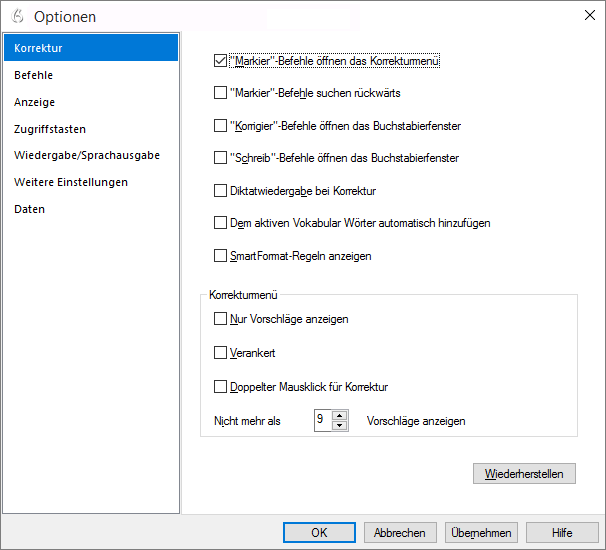Enable "Markier"-Befehle suchen rückwärts
Image resolution: width=606 pixels, height=550 pixels.
(x=220, y=93)
